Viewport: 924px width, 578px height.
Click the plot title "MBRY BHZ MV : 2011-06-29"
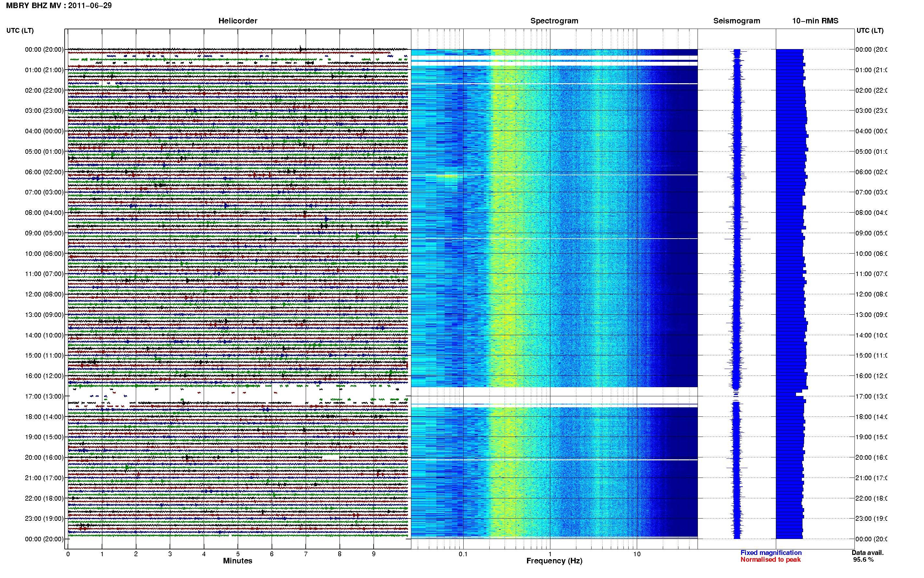(59, 5)
